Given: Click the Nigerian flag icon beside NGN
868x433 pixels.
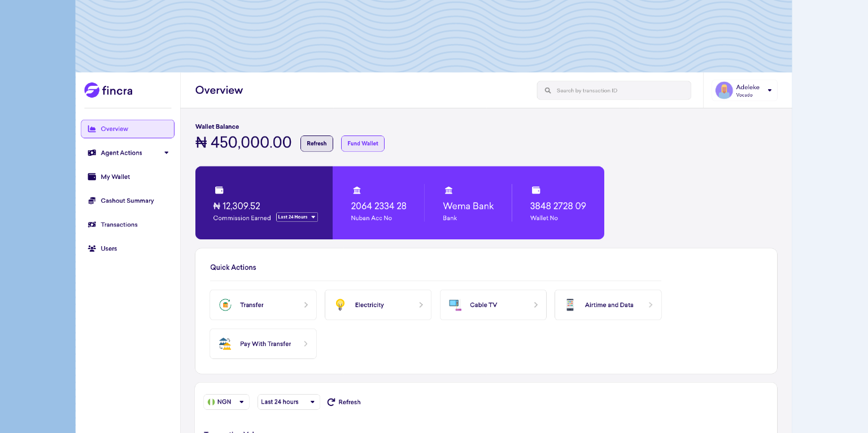Looking at the screenshot, I should [x=211, y=402].
